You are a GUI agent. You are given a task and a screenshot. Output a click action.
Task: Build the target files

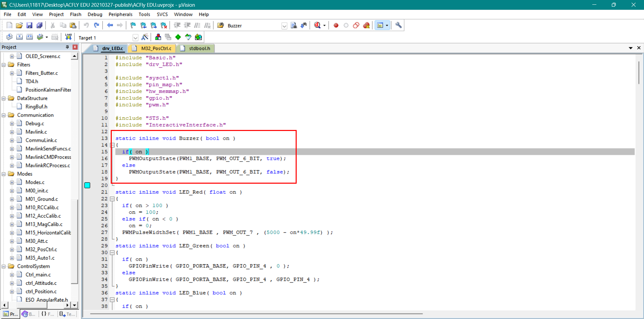click(19, 37)
